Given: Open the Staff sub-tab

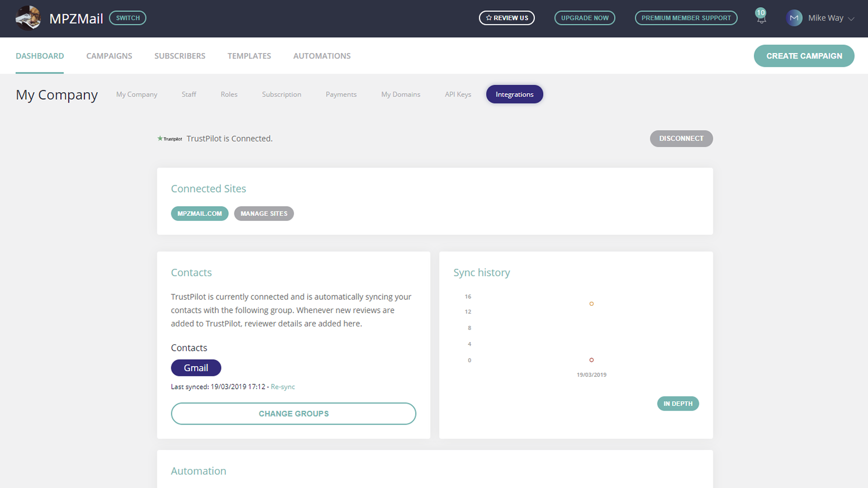Looking at the screenshot, I should coord(189,94).
